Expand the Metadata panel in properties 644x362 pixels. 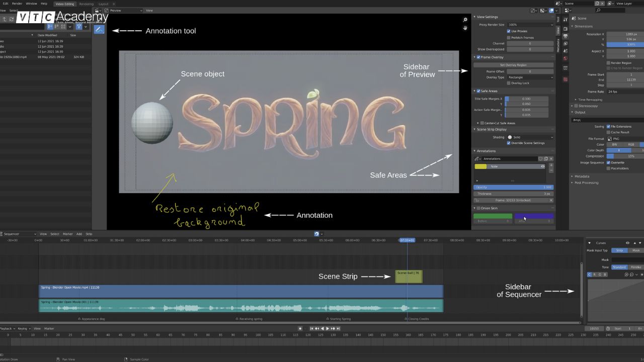[582, 176]
